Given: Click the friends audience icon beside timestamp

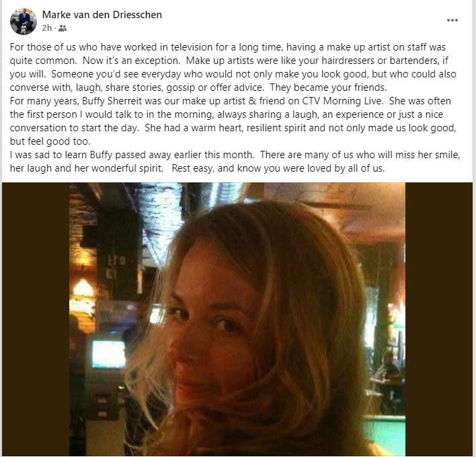Looking at the screenshot, I should pos(63,28).
